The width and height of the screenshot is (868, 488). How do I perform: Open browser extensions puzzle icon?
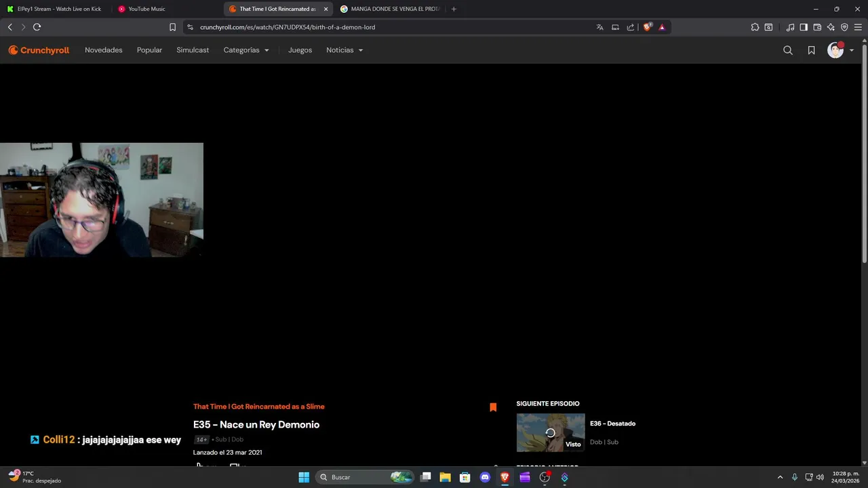(755, 27)
